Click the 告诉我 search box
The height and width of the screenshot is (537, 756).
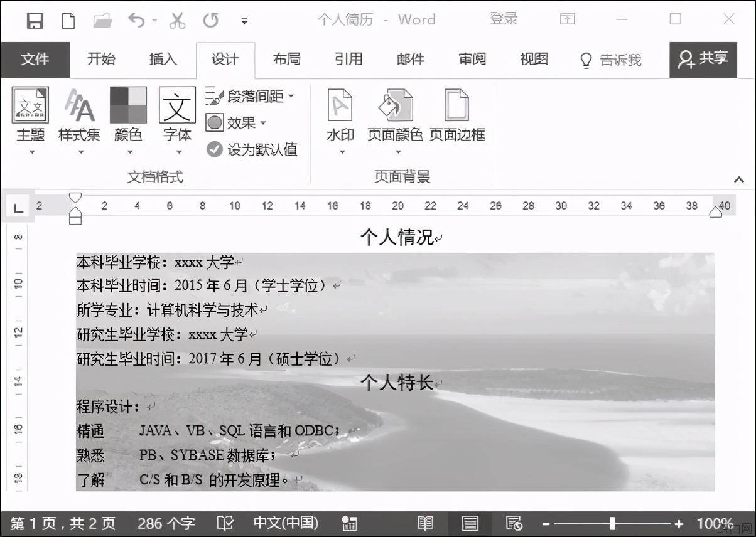pos(610,60)
